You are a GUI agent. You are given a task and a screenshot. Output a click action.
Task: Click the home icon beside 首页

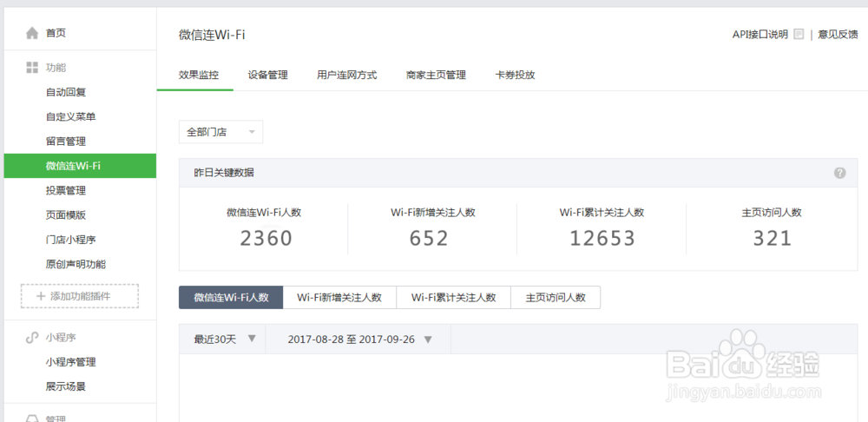pyautogui.click(x=32, y=33)
